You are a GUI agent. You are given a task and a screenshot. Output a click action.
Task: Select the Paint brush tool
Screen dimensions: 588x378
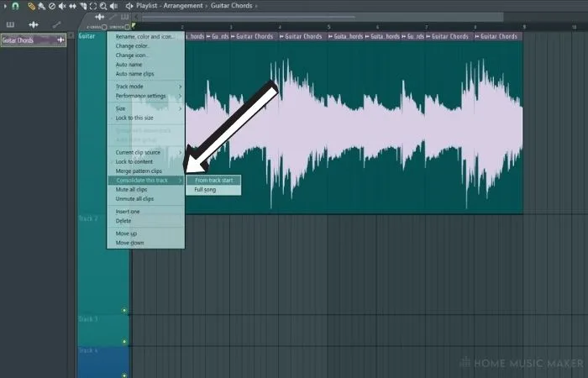[42, 6]
